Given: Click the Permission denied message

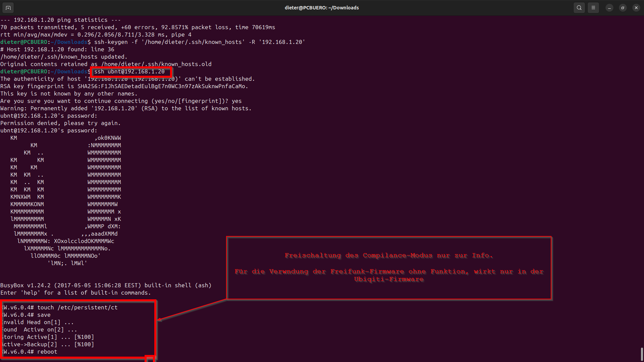Looking at the screenshot, I should point(60,123).
